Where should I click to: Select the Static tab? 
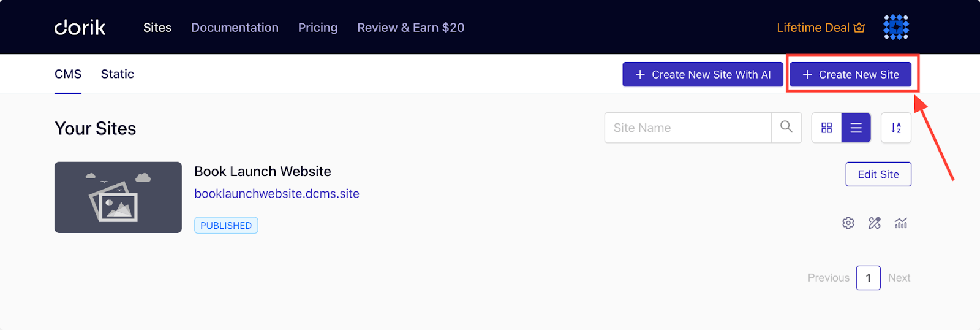click(x=117, y=74)
